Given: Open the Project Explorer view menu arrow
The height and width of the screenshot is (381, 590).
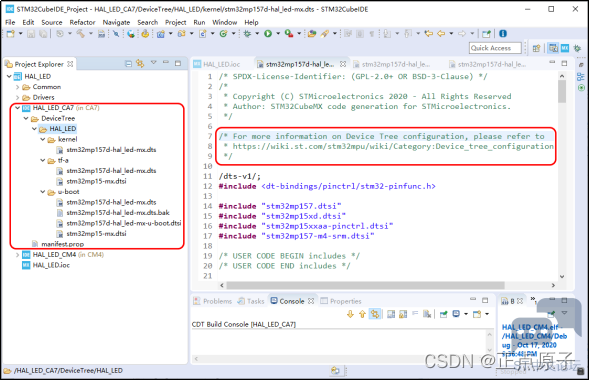Looking at the screenshot, I should (154, 63).
